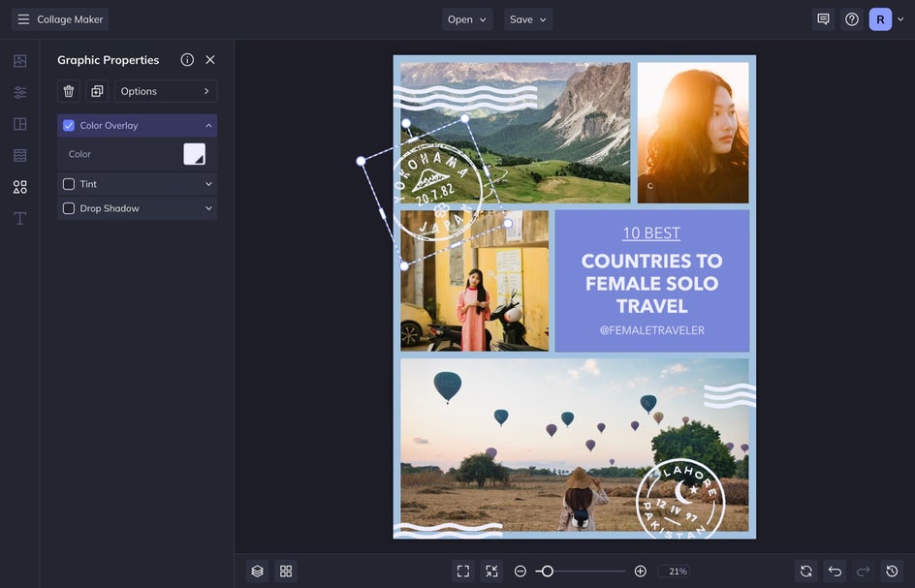Open the Save dropdown menu
The height and width of the screenshot is (588, 915).
pos(528,19)
